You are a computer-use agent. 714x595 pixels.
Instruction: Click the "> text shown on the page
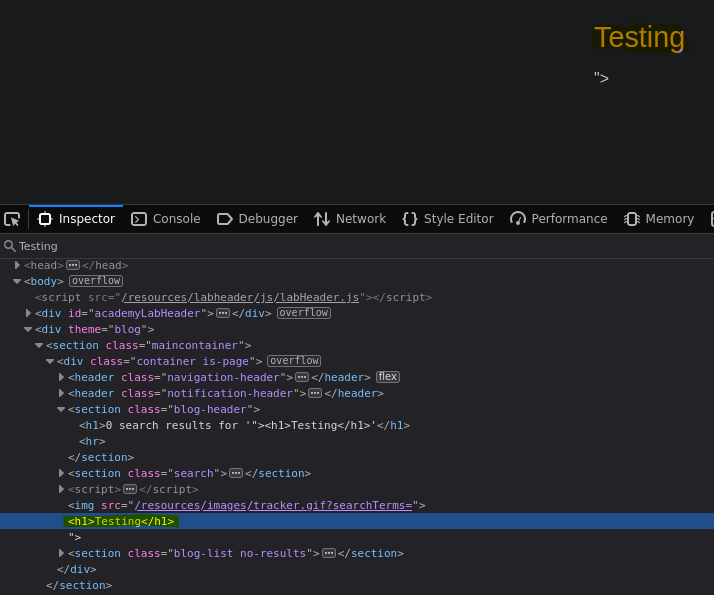pos(601,78)
